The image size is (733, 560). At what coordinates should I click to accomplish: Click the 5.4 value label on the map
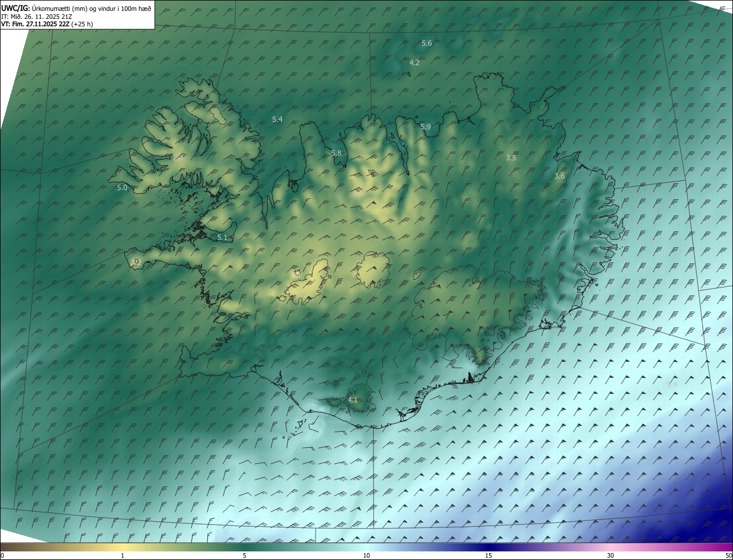coord(277,120)
